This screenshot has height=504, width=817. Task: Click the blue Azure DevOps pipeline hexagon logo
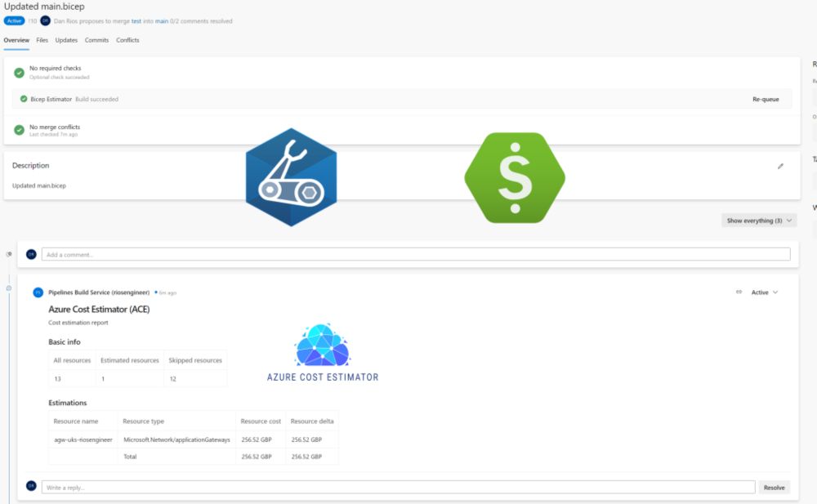tap(292, 177)
